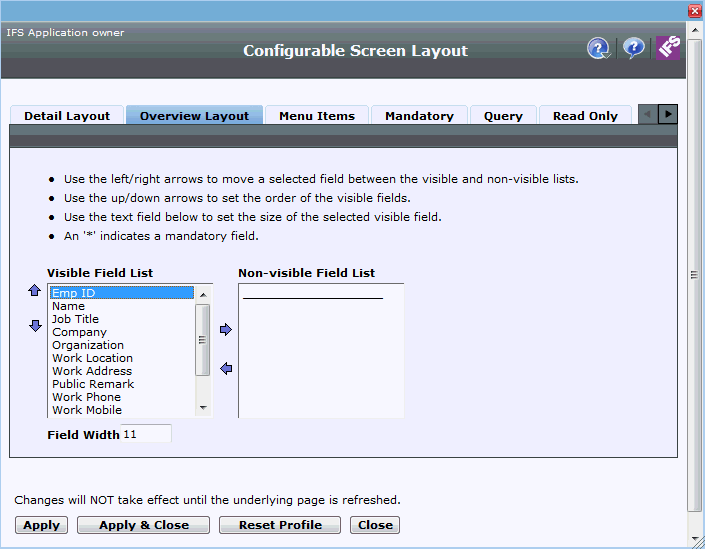Close the dialog with red X
The image size is (705, 549).
(694, 10)
